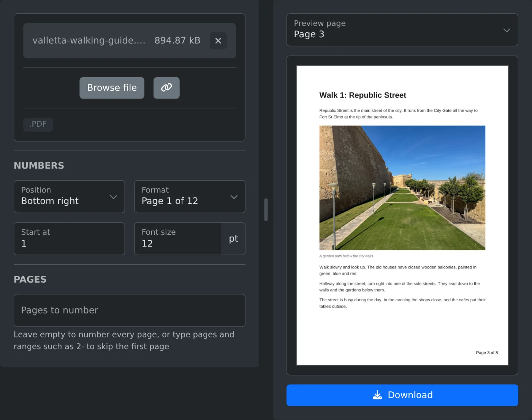Click the Page 3 of 8 footer number

click(x=487, y=353)
